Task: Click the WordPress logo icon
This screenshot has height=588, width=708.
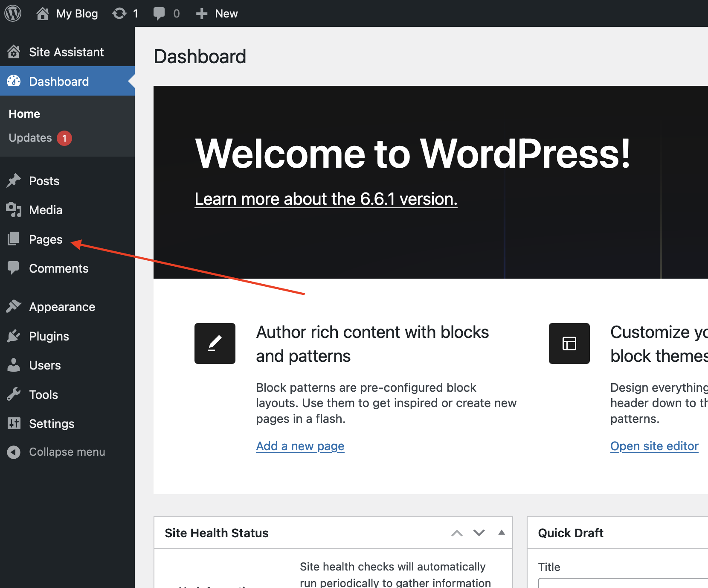Action: (x=13, y=14)
